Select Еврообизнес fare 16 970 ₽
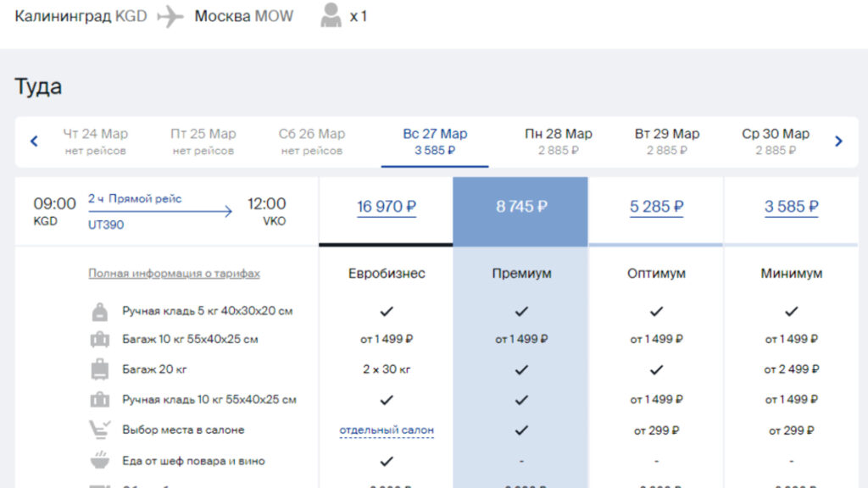868x488 pixels. tap(386, 207)
